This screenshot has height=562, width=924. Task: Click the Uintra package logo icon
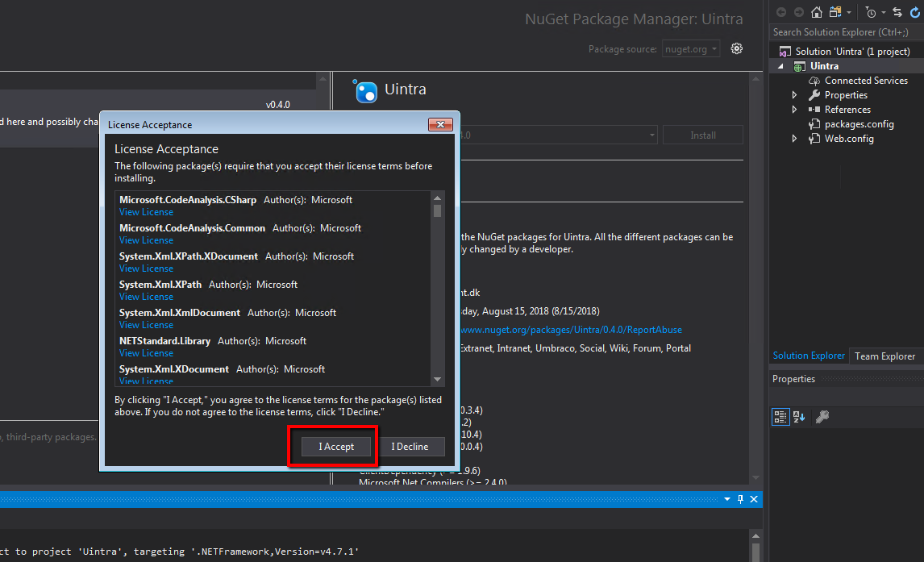pos(364,91)
